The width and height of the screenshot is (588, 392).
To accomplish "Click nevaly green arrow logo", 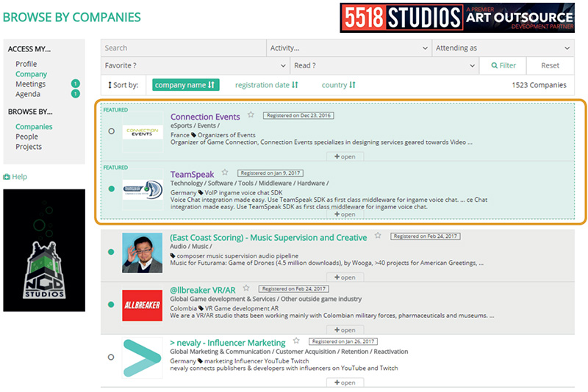I will coord(142,358).
